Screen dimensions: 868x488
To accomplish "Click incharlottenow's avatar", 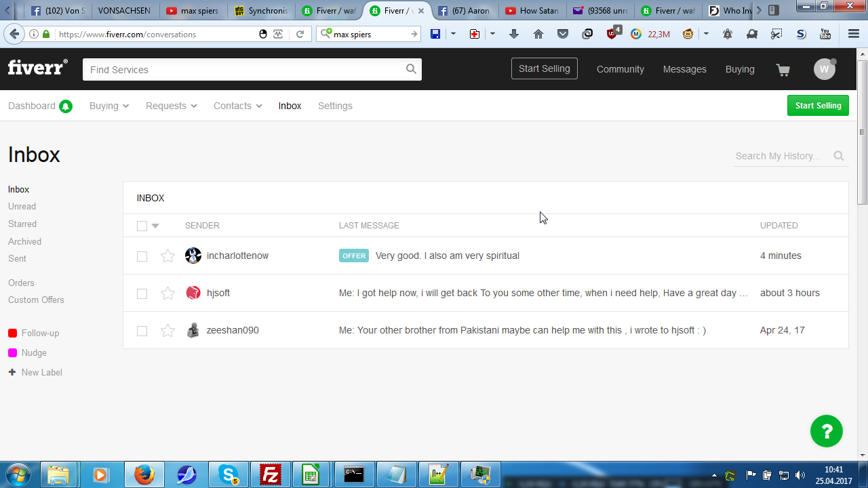I will point(193,256).
